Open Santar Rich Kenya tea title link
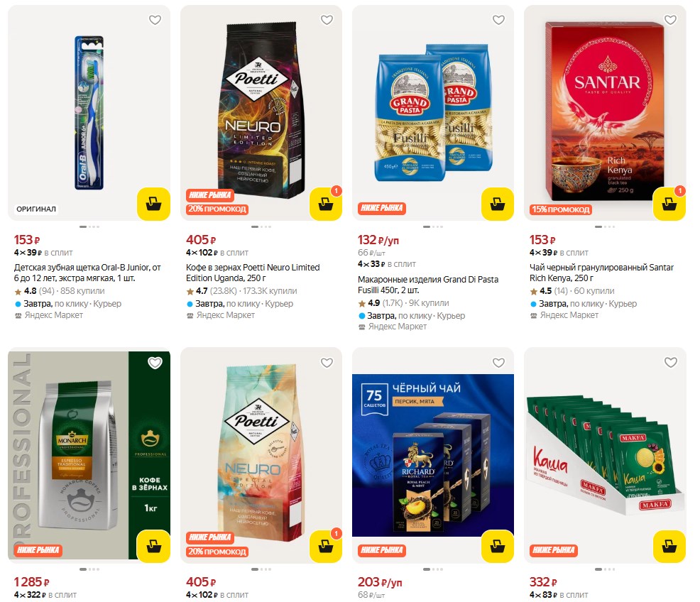Viewport: 700px width, 602px height. tap(601, 273)
